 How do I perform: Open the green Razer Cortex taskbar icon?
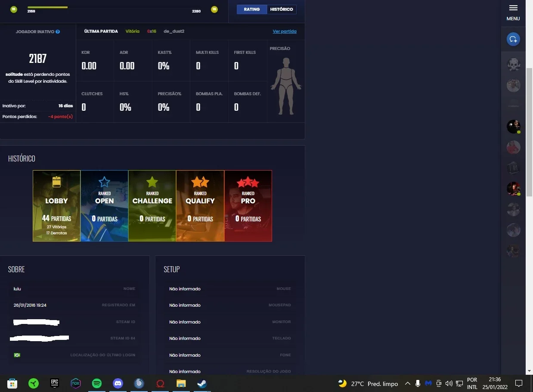pyautogui.click(x=34, y=383)
